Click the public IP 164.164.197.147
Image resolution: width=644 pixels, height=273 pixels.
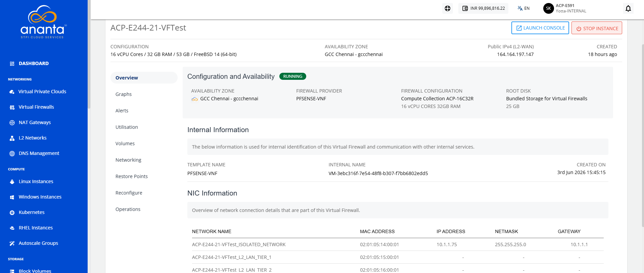(515, 54)
